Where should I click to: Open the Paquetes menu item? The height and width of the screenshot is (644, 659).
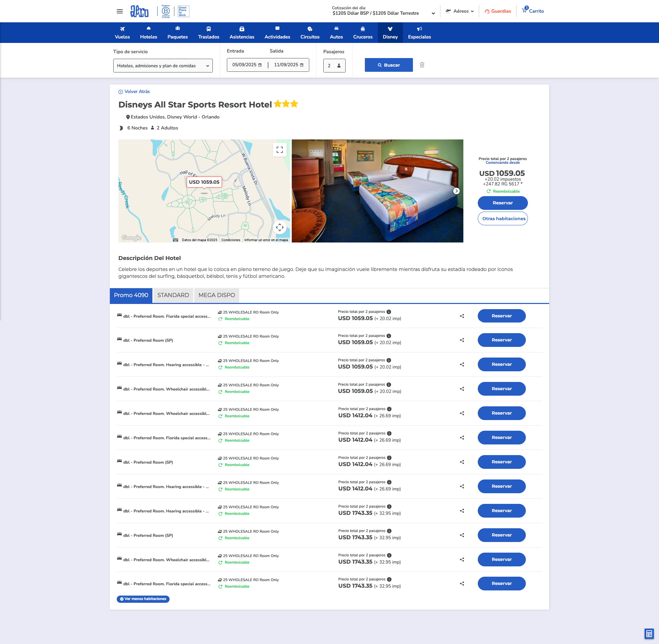pyautogui.click(x=177, y=33)
